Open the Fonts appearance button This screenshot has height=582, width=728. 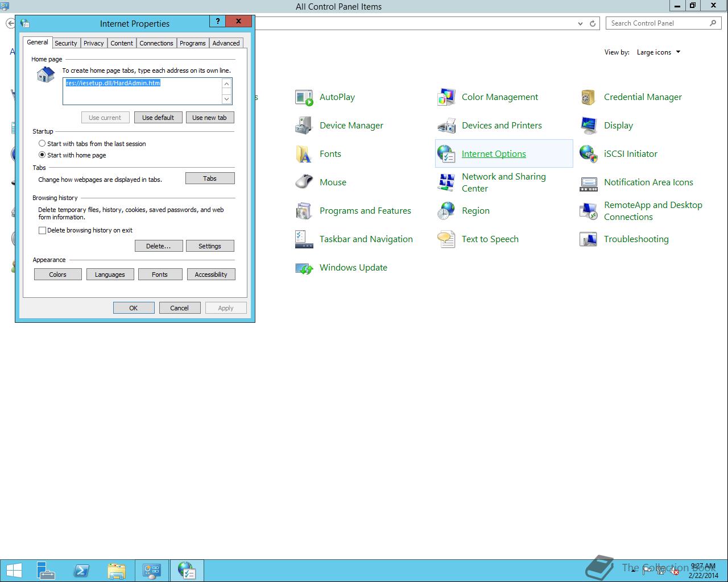[160, 275]
